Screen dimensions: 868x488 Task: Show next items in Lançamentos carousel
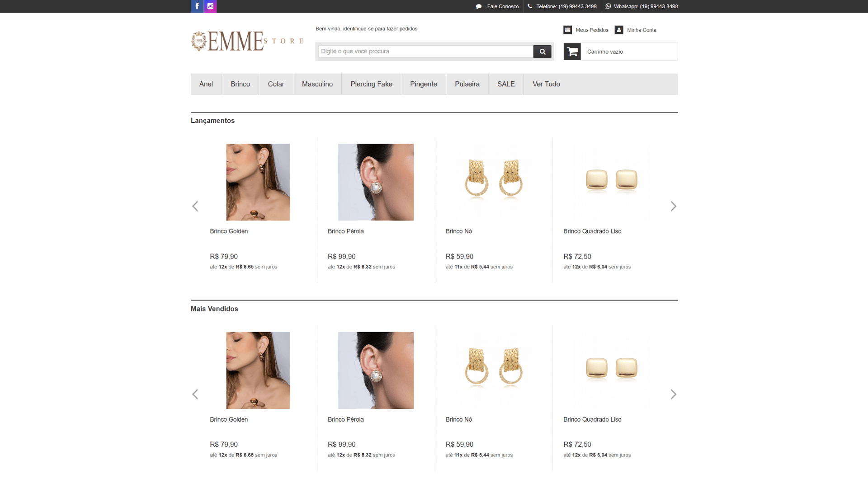[x=673, y=206]
